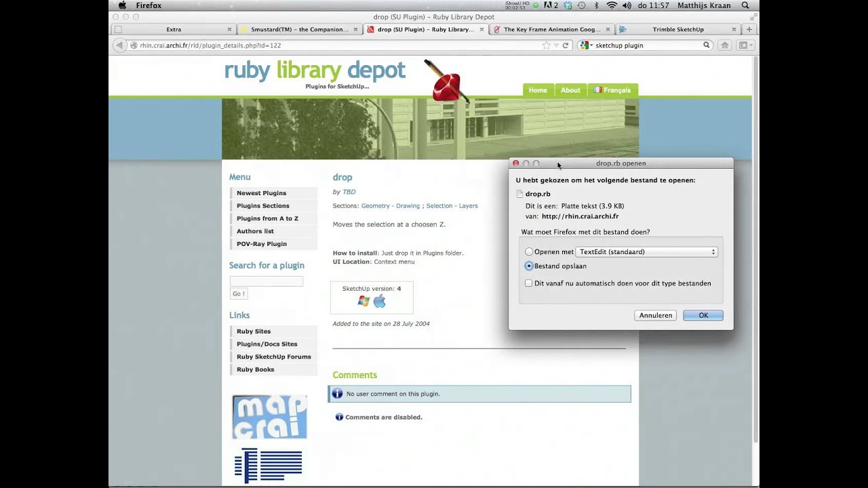Confirm the download dialog with OK
This screenshot has height=488, width=868.
(703, 315)
